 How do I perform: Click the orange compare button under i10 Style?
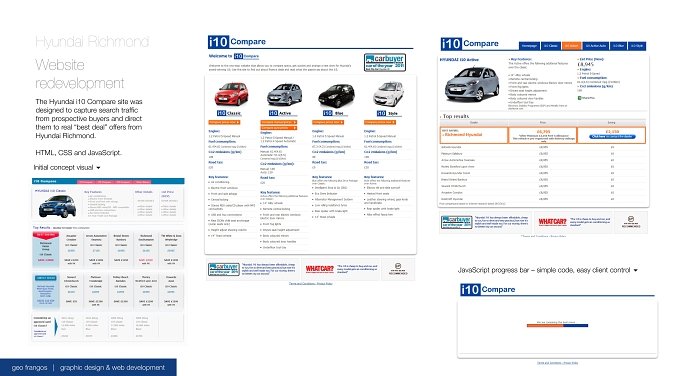tap(379, 122)
